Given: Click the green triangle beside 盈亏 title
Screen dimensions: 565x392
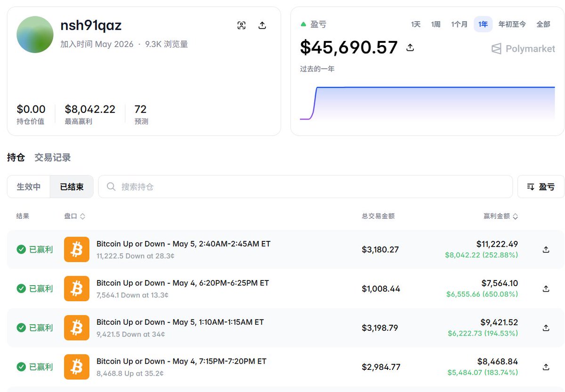Looking at the screenshot, I should [x=304, y=24].
